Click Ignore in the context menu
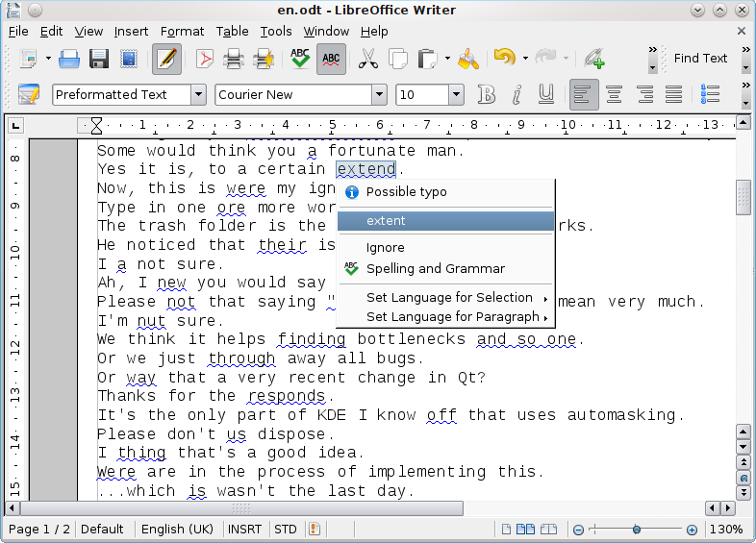 click(x=386, y=248)
